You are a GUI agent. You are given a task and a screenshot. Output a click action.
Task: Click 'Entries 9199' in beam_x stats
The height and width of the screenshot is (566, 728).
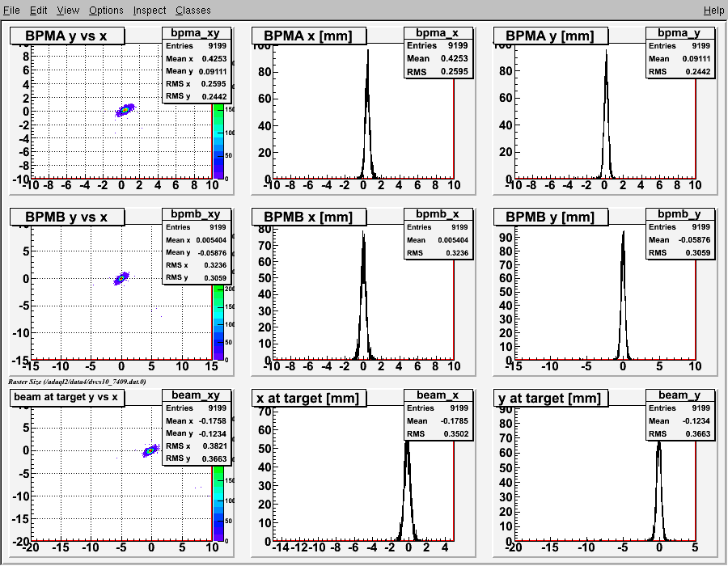coord(438,408)
